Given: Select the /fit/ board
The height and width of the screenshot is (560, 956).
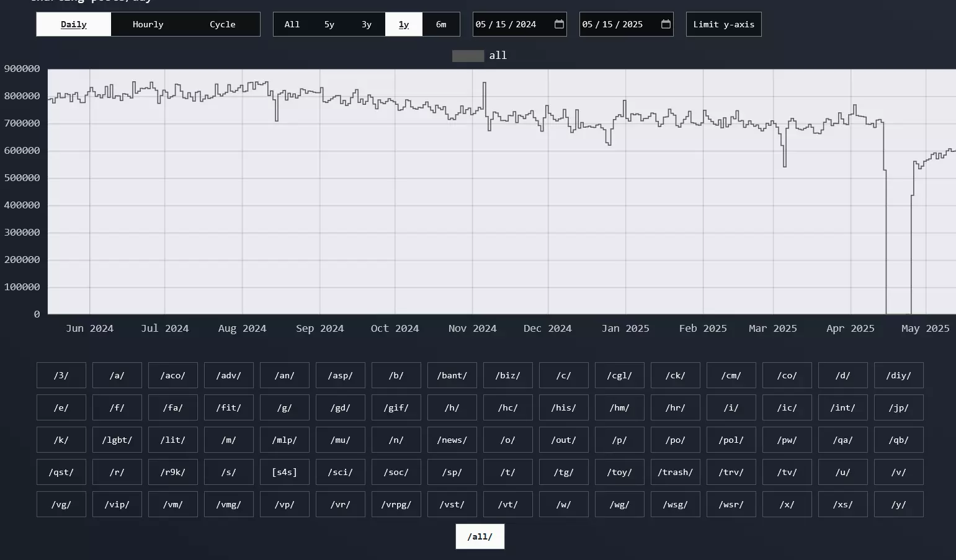Looking at the screenshot, I should tap(229, 407).
